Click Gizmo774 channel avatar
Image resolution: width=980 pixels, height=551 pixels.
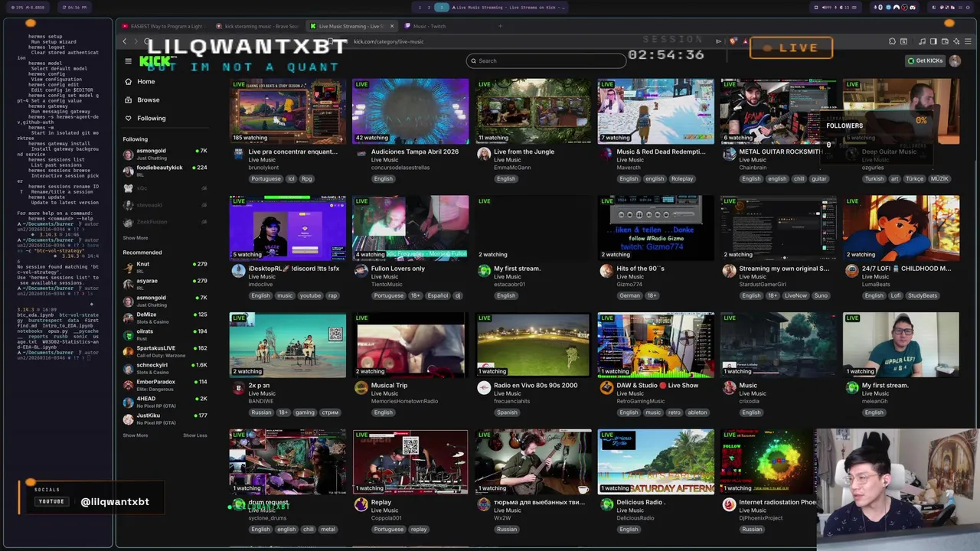606,270
